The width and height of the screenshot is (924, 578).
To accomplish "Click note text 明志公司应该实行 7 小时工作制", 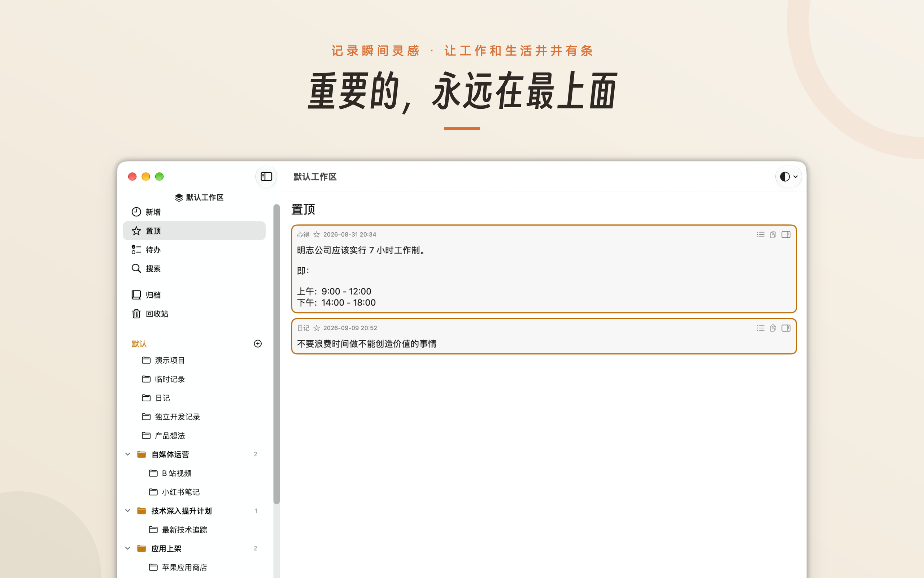I will [x=361, y=250].
